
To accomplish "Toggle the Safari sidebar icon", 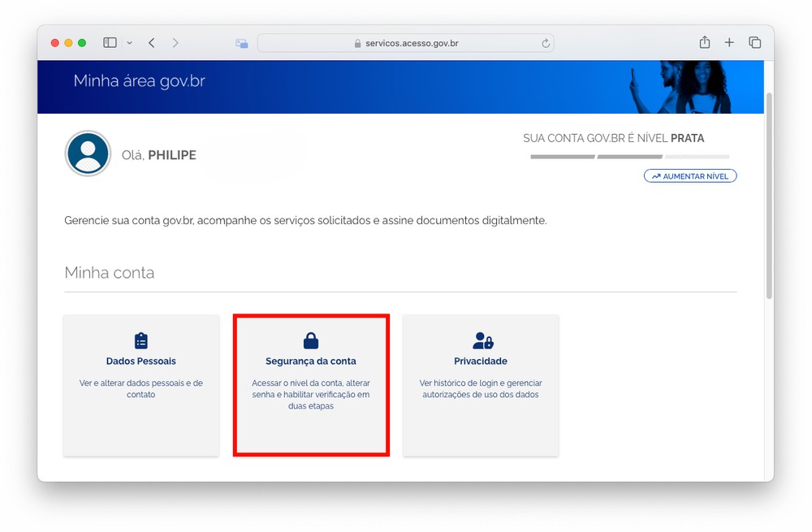I will [110, 43].
